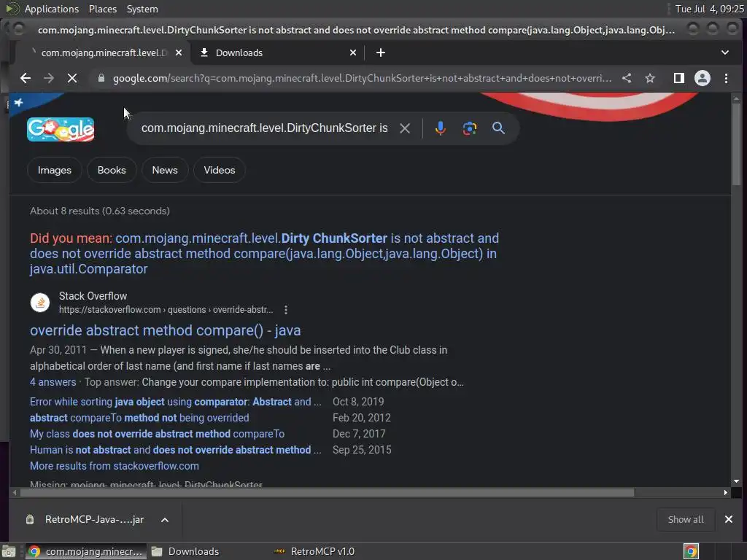Open 'abstract compareTo method not being overridden'
Screen dimensions: 747x560
point(139,418)
